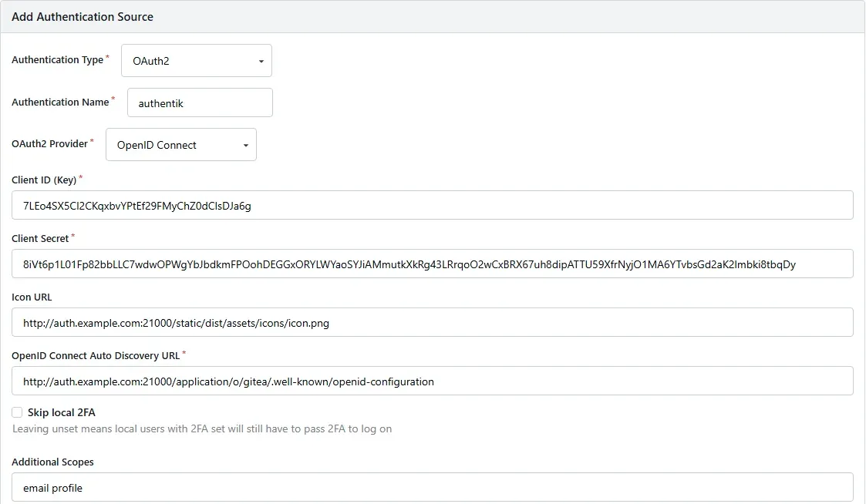Screen dimensions: 866x504
Task: Click the OAuth2 Provider label
Action: (49, 143)
